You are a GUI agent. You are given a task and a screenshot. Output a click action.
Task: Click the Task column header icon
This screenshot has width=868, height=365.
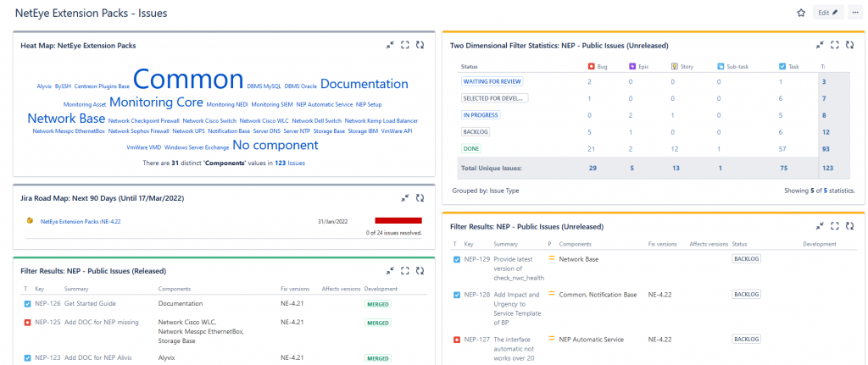coord(782,66)
